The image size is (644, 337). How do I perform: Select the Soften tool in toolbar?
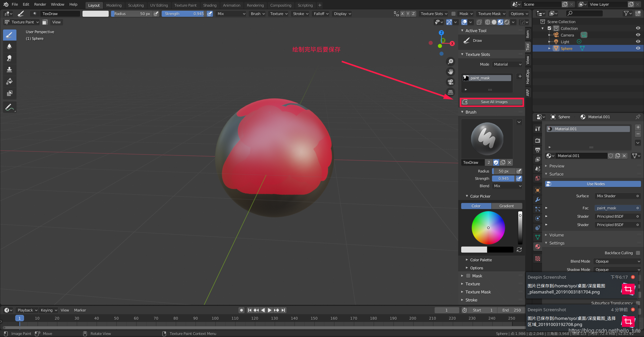point(9,46)
